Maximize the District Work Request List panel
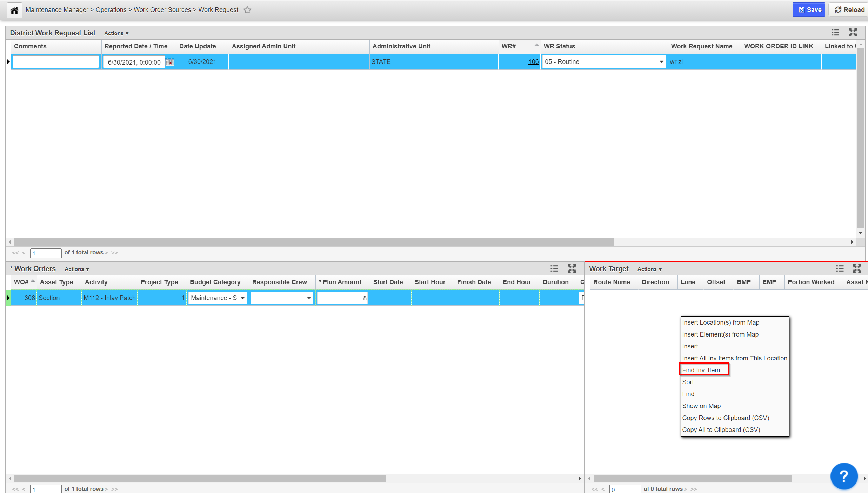 853,33
